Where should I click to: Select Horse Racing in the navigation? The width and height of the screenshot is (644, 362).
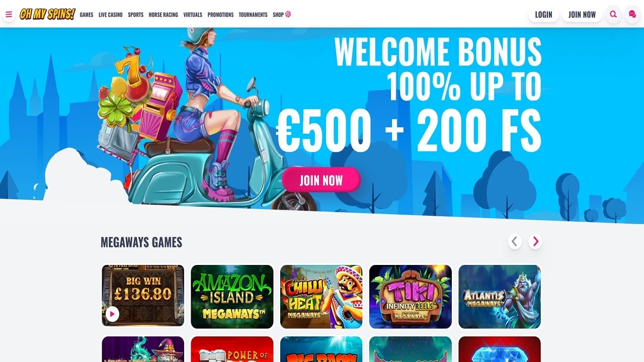[x=164, y=15]
